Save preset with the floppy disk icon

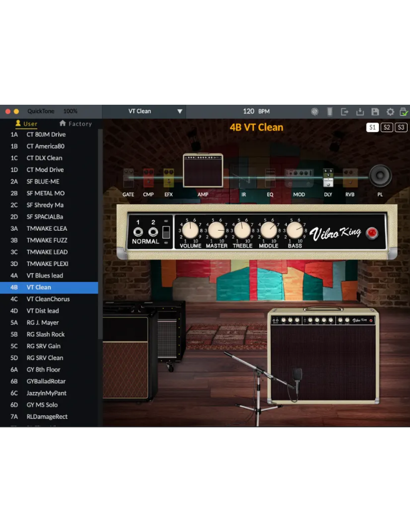375,111
